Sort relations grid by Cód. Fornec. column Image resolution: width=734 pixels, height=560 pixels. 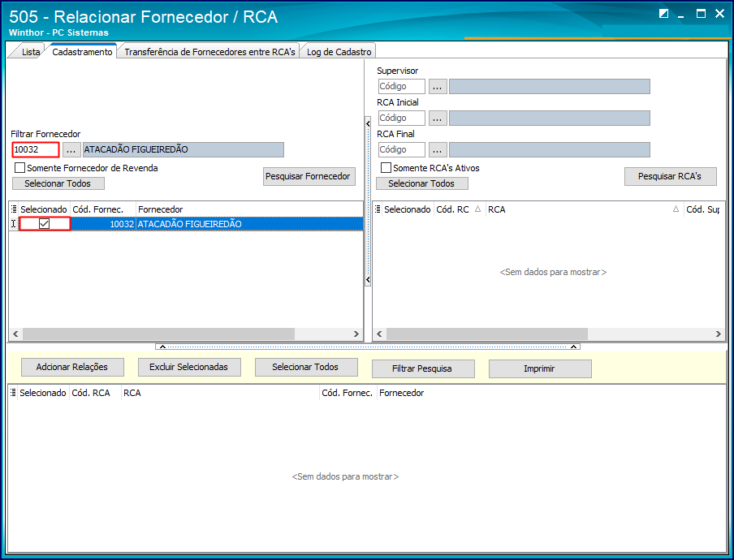(x=348, y=393)
